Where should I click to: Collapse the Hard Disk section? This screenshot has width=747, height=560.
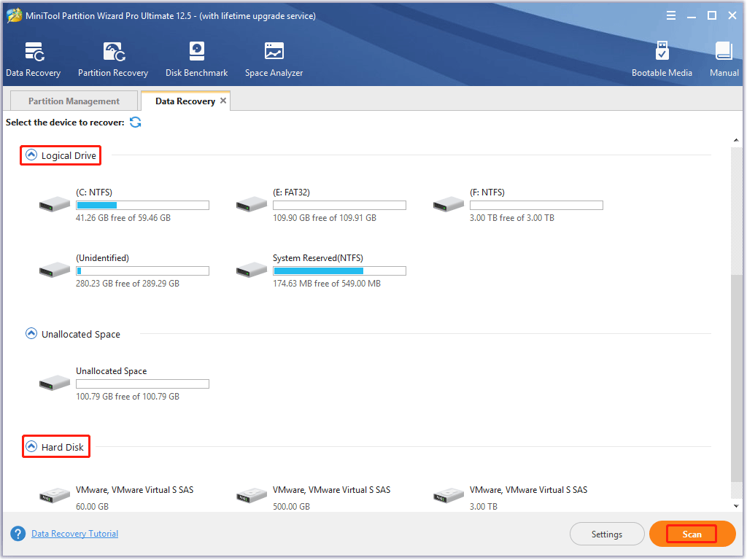(31, 446)
